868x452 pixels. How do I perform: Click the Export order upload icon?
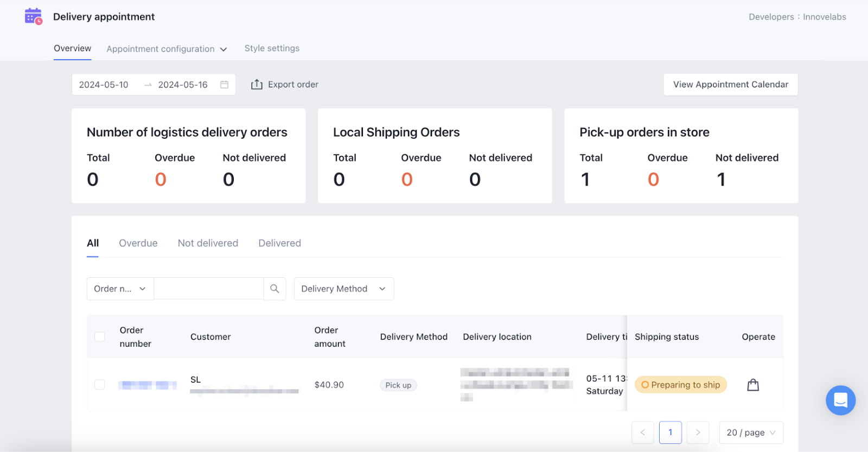257,85
